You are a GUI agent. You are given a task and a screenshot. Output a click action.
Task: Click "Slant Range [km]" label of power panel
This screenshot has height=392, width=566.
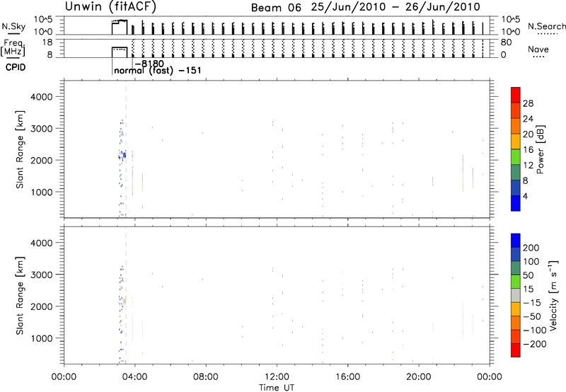(x=20, y=149)
